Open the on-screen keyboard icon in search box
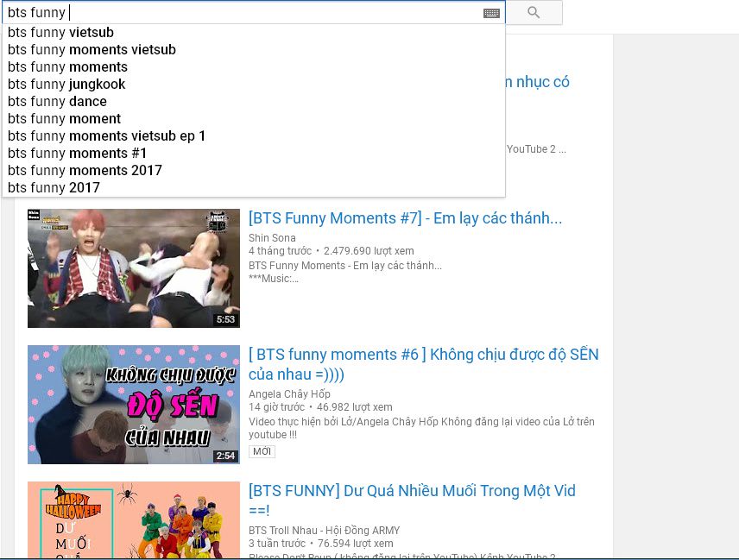The height and width of the screenshot is (560, 739). pos(491,13)
